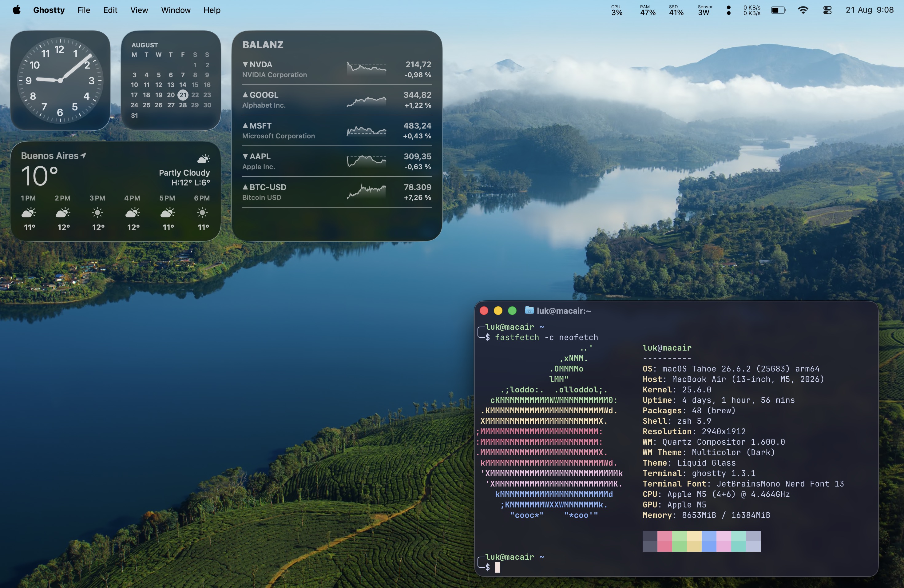Minimize the Ghostty terminal window

(498, 311)
